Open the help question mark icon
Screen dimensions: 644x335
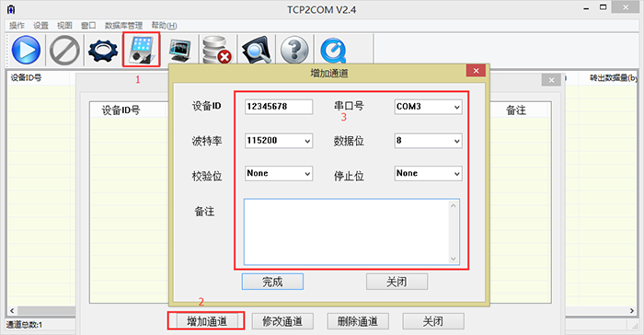[x=294, y=50]
